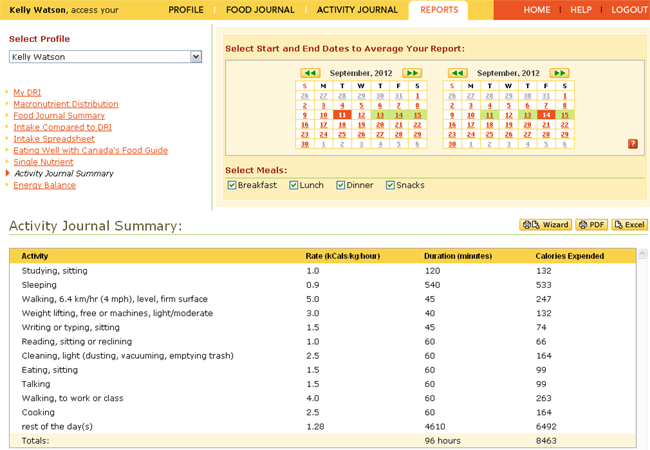Click the Rate (kCals/kg/hour) column header
Image resolution: width=650 pixels, height=450 pixels.
point(342,256)
